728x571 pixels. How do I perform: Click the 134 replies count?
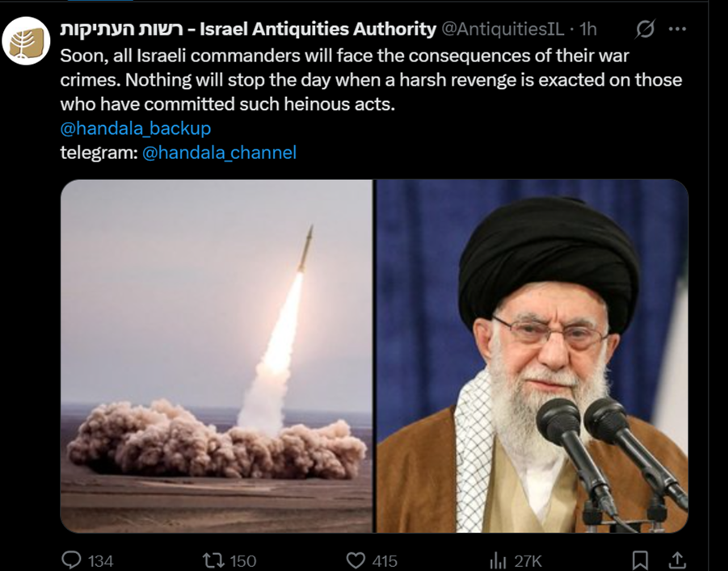pyautogui.click(x=101, y=561)
